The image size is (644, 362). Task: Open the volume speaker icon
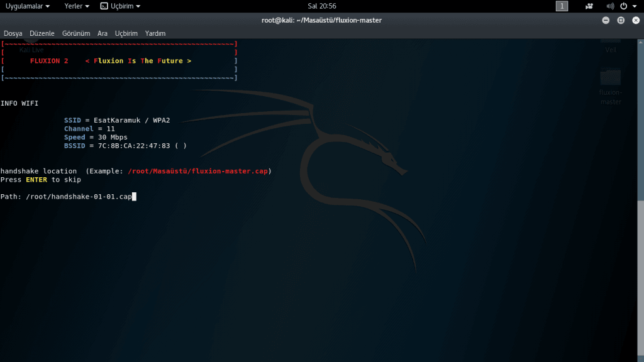(610, 6)
